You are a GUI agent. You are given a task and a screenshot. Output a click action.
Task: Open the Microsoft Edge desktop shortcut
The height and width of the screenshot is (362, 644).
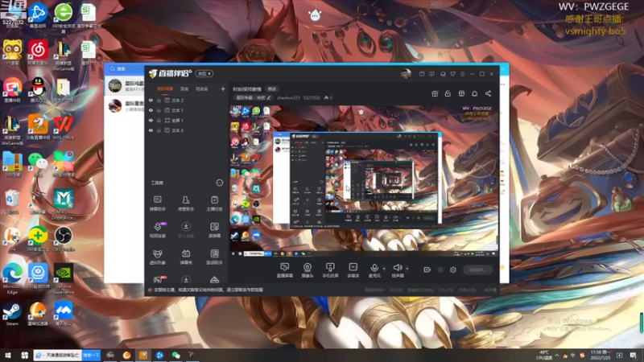[12, 279]
